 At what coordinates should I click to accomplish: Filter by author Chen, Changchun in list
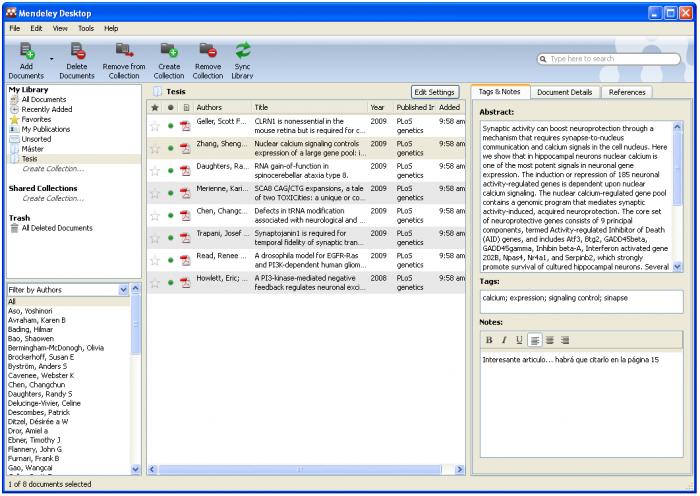click(36, 385)
